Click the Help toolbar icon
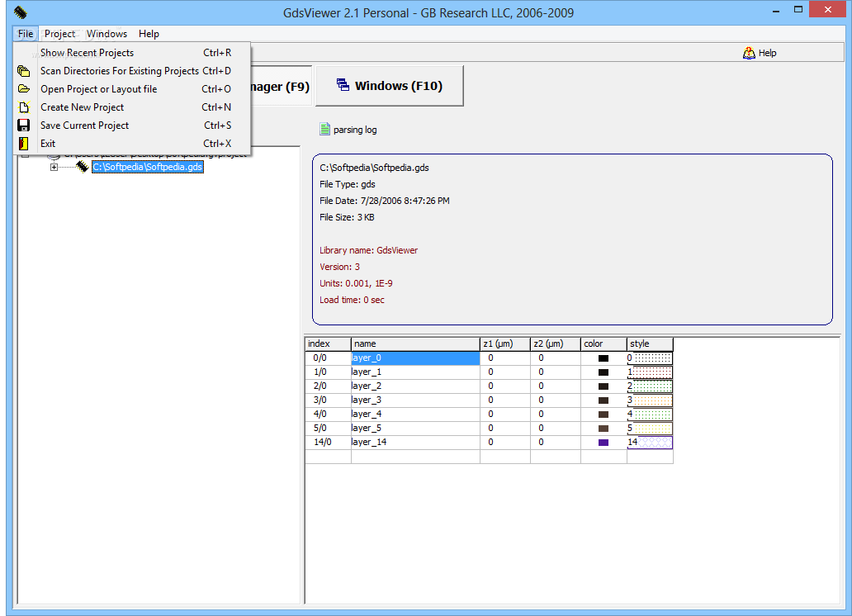Viewport: 852px width, 616px height. click(749, 53)
